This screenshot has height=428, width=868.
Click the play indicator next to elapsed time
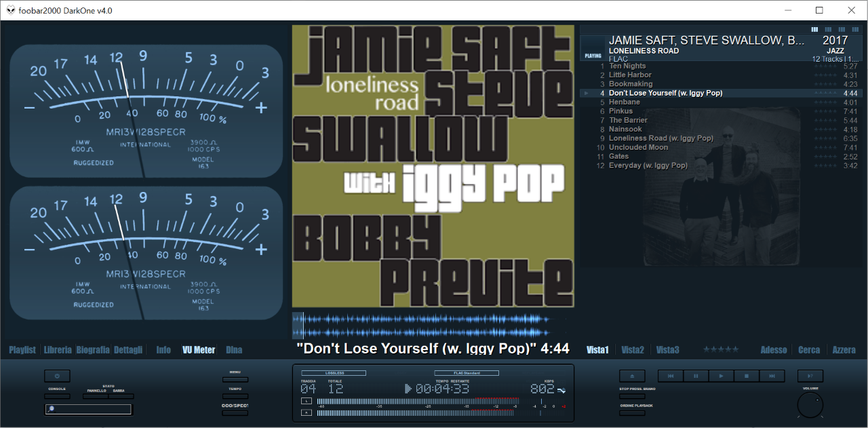point(408,389)
